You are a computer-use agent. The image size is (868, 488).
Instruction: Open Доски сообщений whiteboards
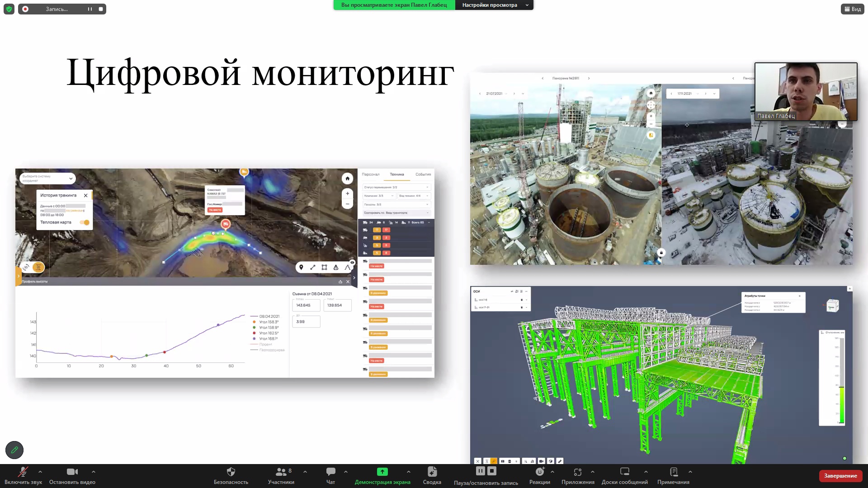pos(625,476)
